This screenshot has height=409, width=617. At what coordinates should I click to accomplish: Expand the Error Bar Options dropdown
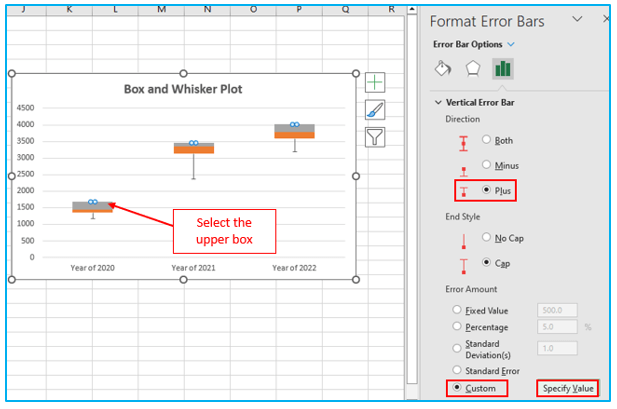511,44
